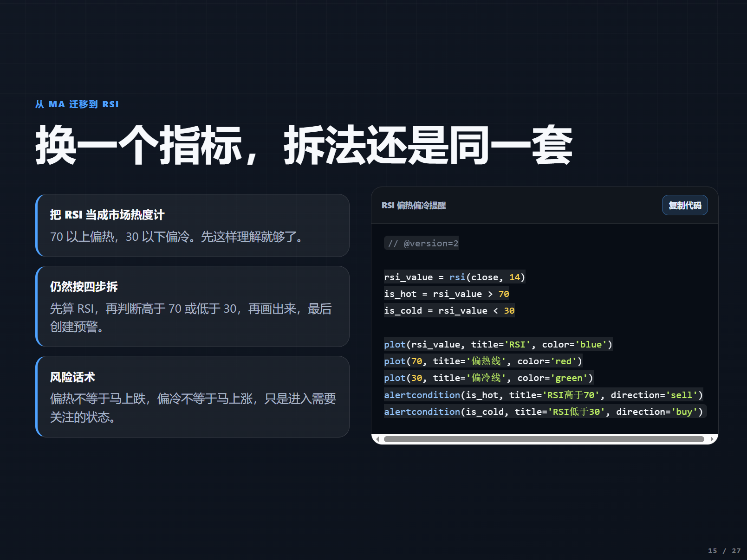Click the card heading '仍然按四步拆'
747x560 pixels.
(x=84, y=287)
